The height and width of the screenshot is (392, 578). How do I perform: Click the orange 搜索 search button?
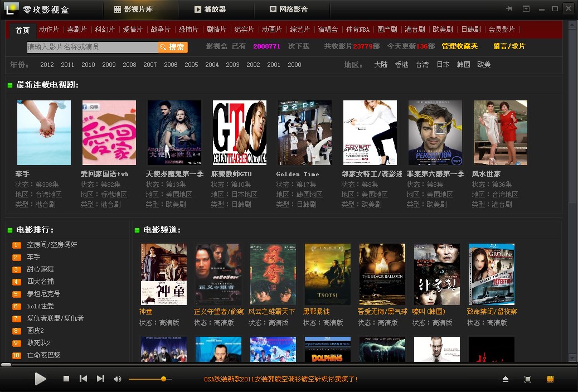pyautogui.click(x=173, y=47)
